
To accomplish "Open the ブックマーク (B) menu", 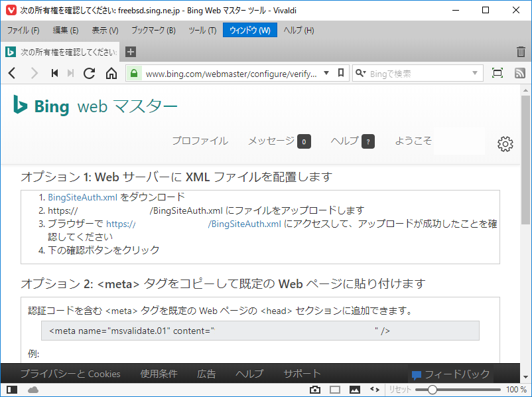I will point(153,31).
